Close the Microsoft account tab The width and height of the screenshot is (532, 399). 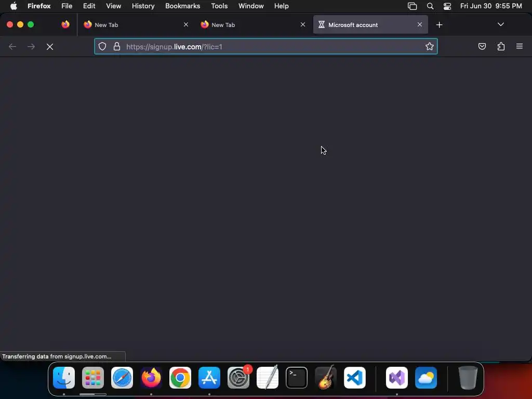click(420, 25)
